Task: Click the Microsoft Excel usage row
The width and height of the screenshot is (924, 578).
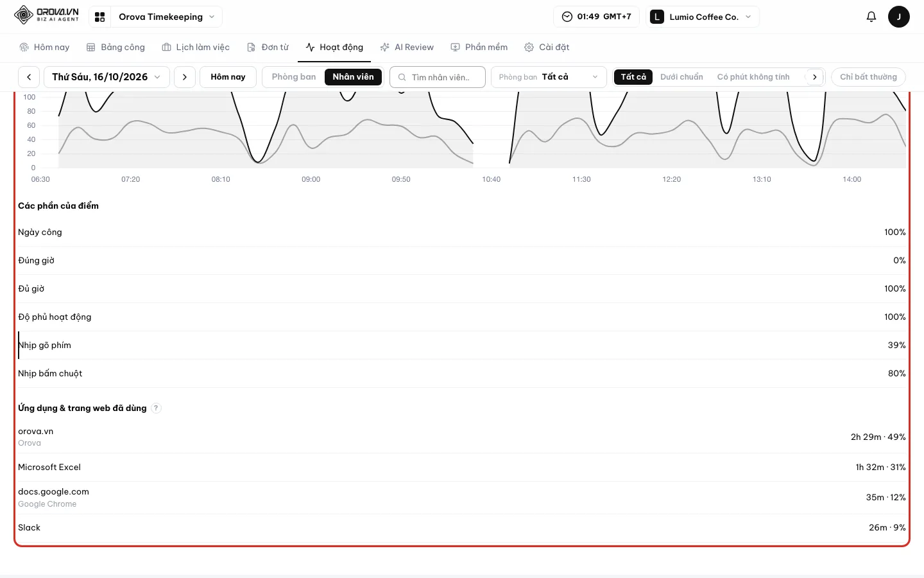Action: [x=462, y=468]
